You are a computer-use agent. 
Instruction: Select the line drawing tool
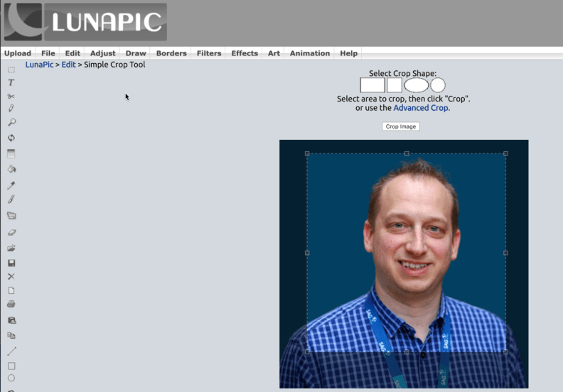click(x=11, y=351)
